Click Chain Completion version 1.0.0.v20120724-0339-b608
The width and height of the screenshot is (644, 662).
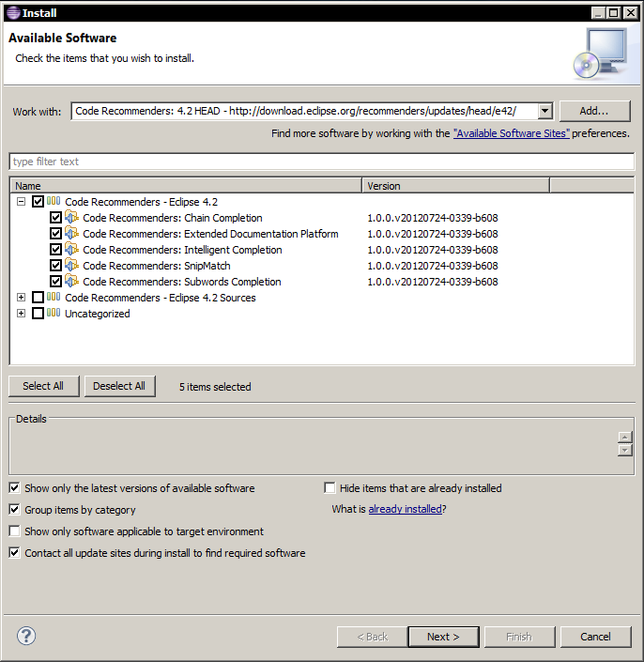pyautogui.click(x=432, y=218)
